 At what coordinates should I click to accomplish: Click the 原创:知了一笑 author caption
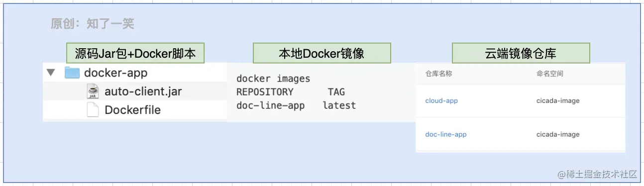point(92,23)
